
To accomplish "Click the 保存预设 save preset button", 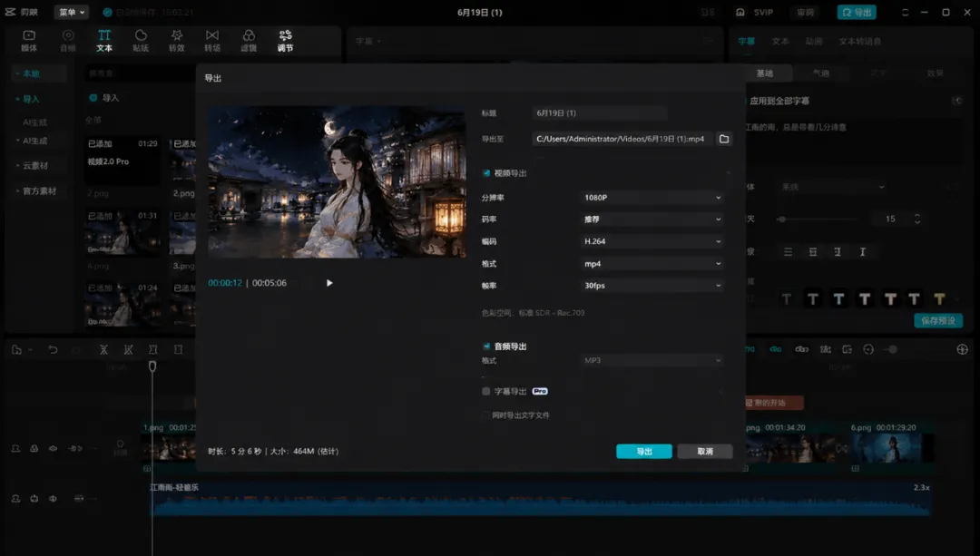I will pyautogui.click(x=938, y=320).
